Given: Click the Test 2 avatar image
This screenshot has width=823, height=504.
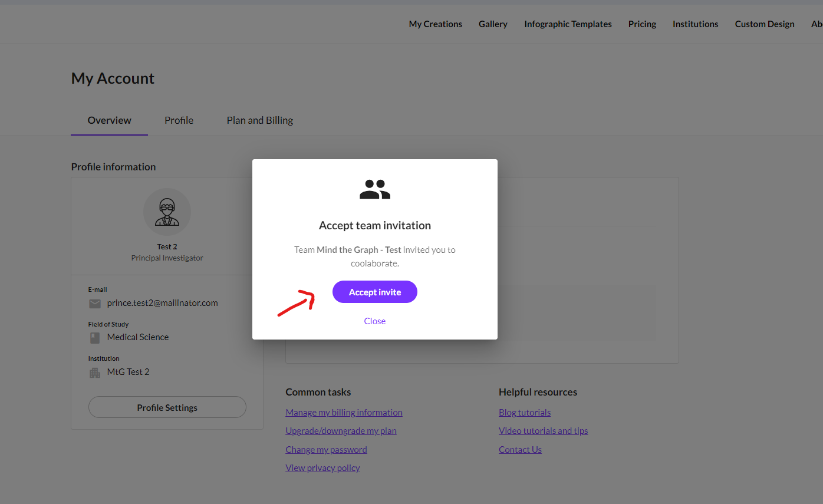Looking at the screenshot, I should [167, 212].
